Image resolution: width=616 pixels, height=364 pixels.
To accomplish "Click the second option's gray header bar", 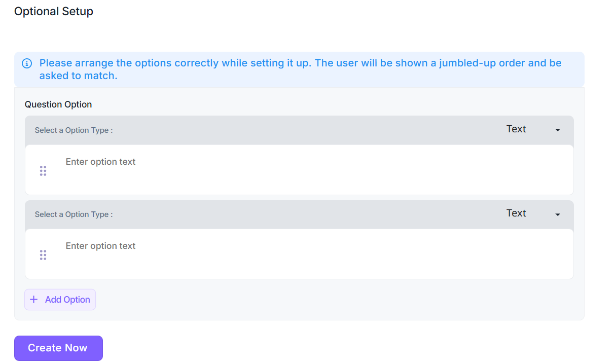I will (x=304, y=214).
